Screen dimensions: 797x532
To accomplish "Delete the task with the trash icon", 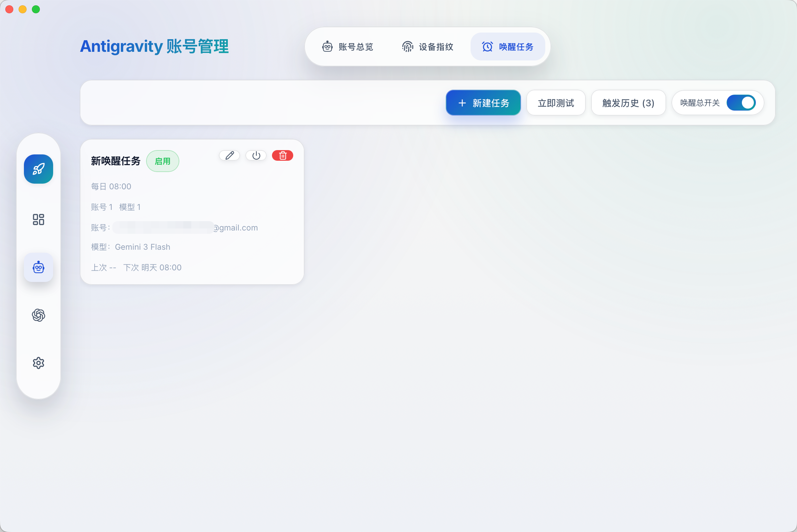I will [282, 155].
